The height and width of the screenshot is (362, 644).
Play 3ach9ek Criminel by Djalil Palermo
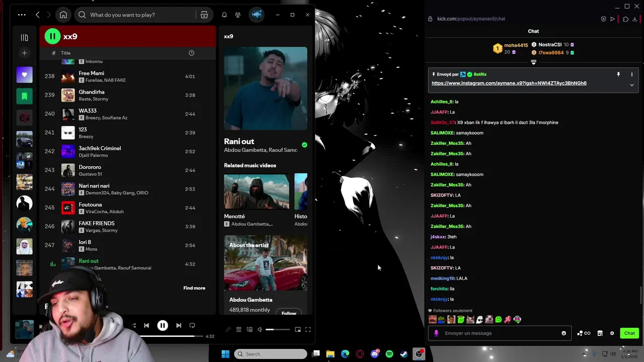(128, 151)
